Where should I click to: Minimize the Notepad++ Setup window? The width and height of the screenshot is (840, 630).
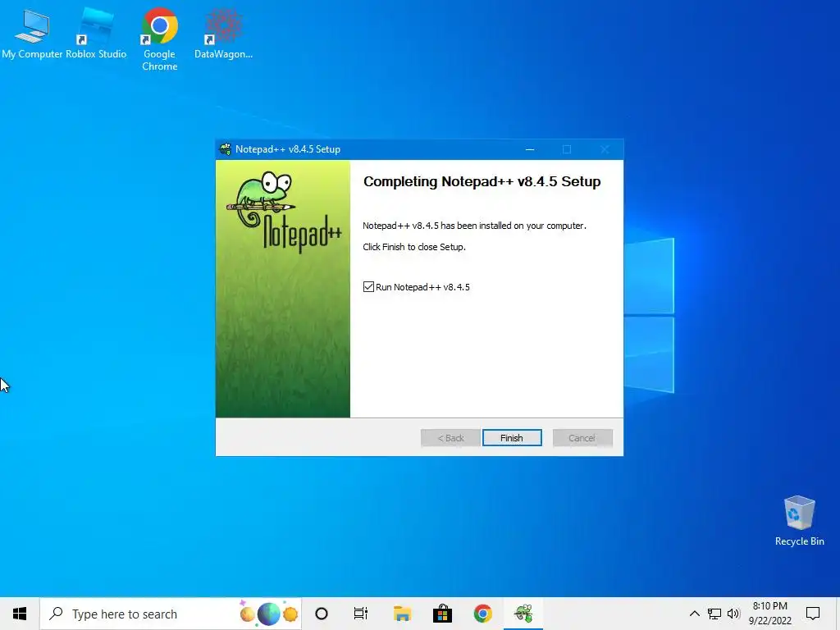530,149
